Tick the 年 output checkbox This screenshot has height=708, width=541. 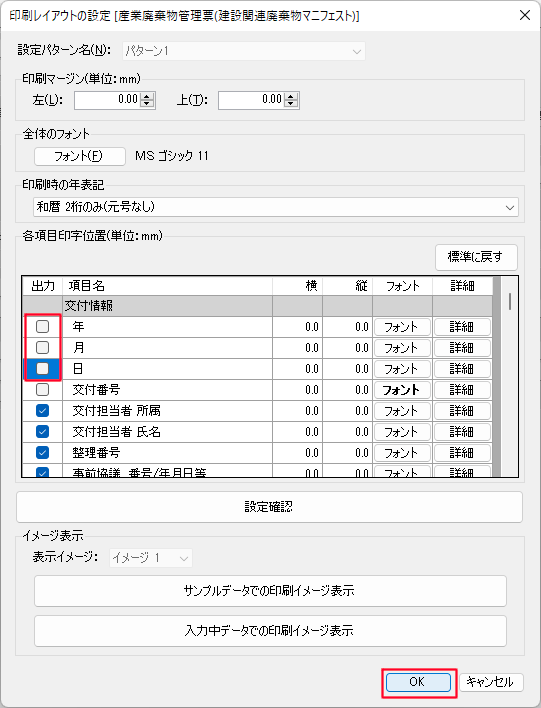(42, 326)
